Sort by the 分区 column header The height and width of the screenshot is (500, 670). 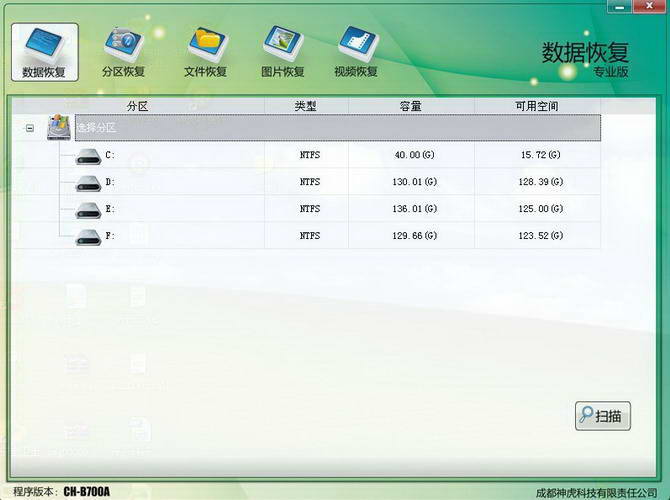(x=137, y=106)
